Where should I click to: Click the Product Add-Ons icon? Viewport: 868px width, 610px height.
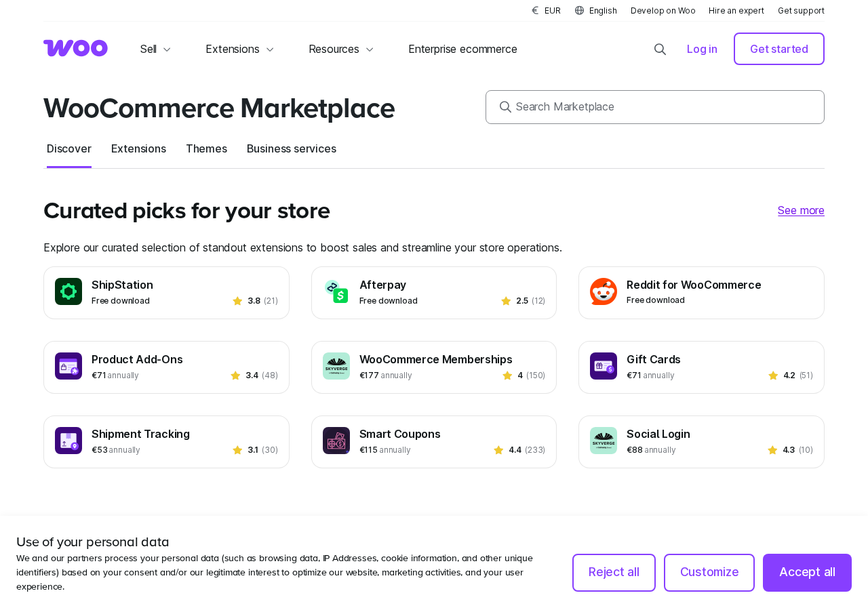coord(68,366)
